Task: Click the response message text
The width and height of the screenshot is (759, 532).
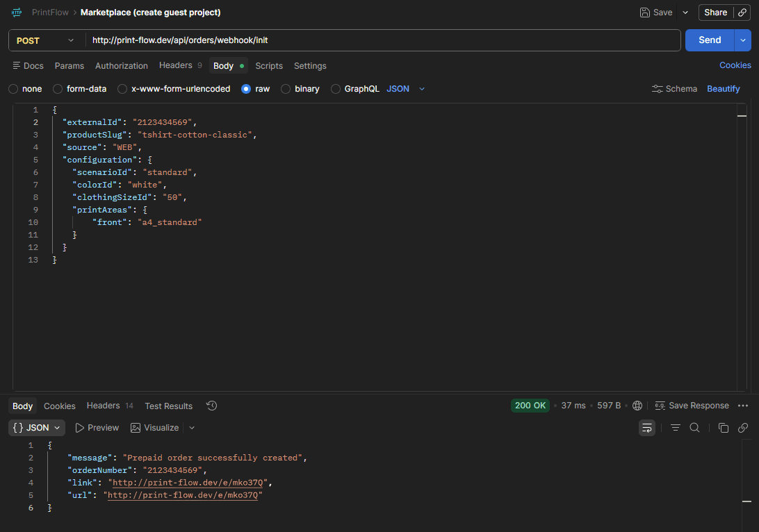Action: (213, 458)
